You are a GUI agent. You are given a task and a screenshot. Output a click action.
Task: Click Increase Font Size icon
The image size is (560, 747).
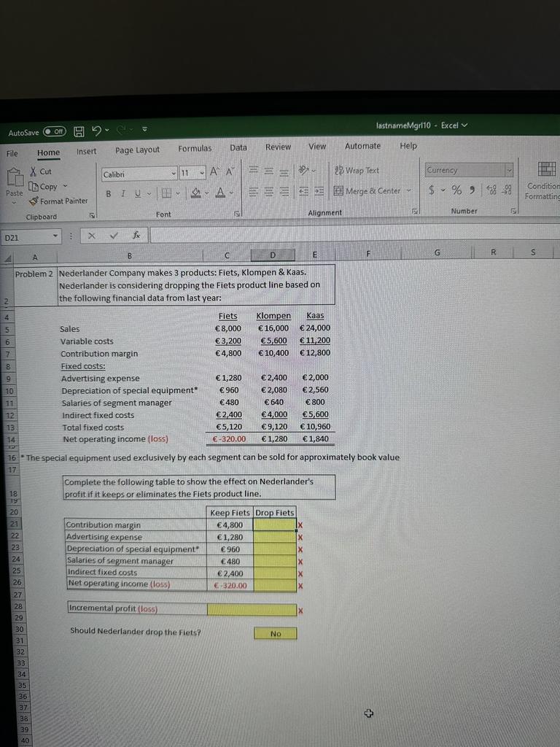(214, 172)
